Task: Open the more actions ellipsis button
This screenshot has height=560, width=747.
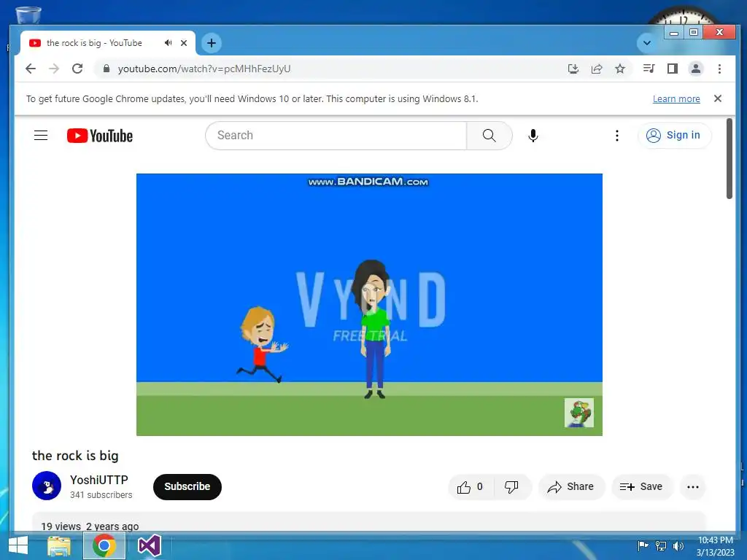Action: click(693, 486)
